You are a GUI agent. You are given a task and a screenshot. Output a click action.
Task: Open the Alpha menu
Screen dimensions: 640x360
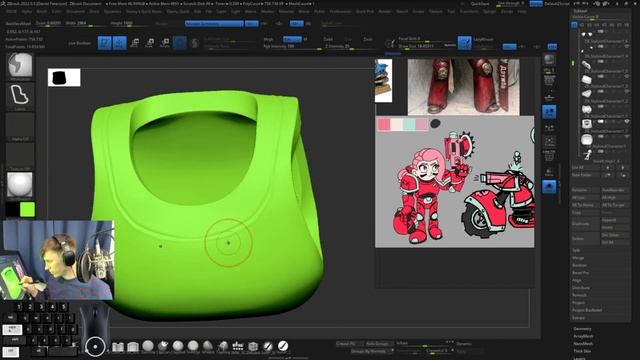pyautogui.click(x=27, y=11)
